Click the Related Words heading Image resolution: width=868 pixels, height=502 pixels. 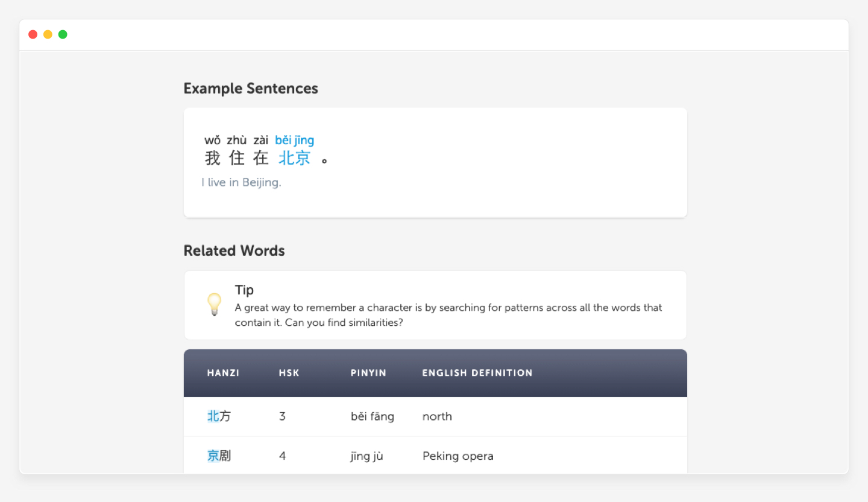pyautogui.click(x=234, y=251)
